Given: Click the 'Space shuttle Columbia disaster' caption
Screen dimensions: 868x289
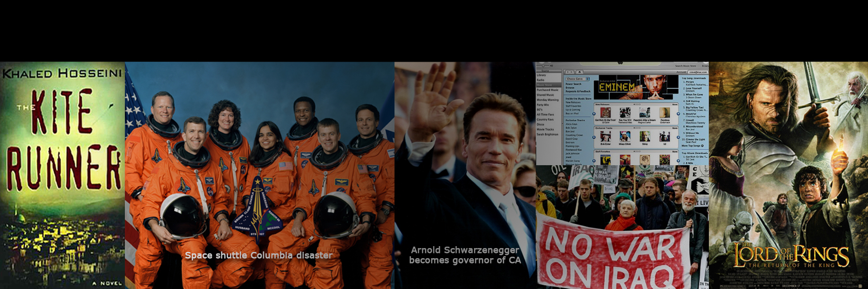Looking at the screenshot, I should pyautogui.click(x=259, y=255).
